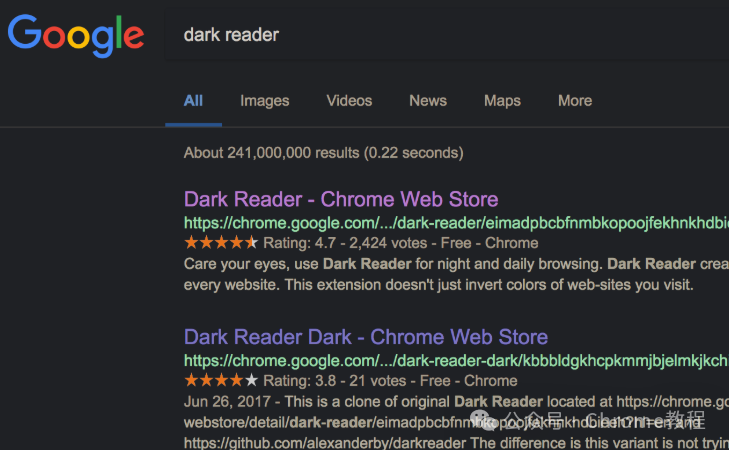Switch to the Images tab
Screen dimensions: 729x450
[265, 101]
